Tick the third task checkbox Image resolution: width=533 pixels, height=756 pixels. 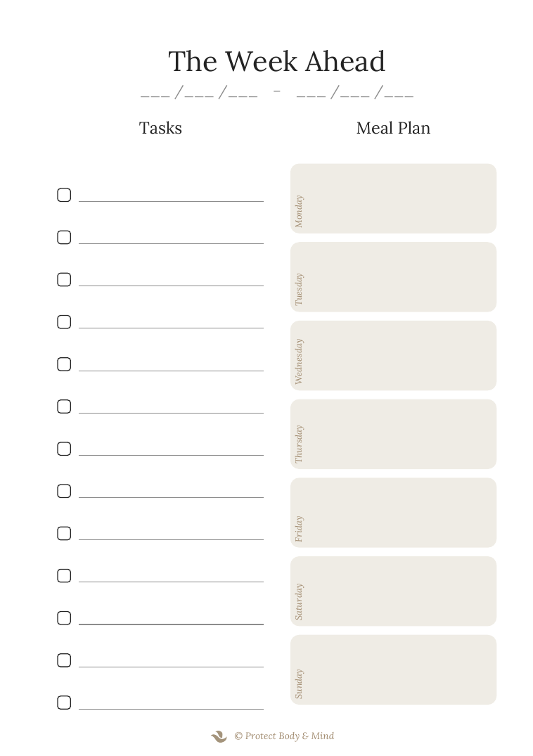(64, 280)
